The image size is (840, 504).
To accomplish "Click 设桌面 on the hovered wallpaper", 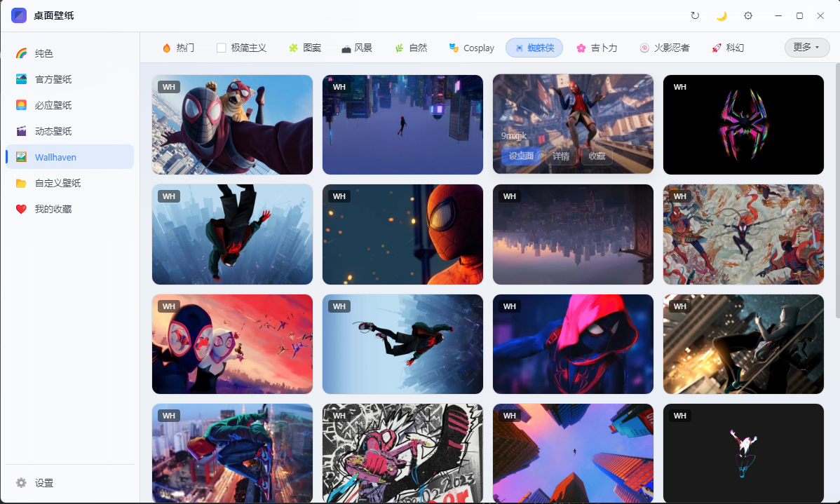I will 521,156.
